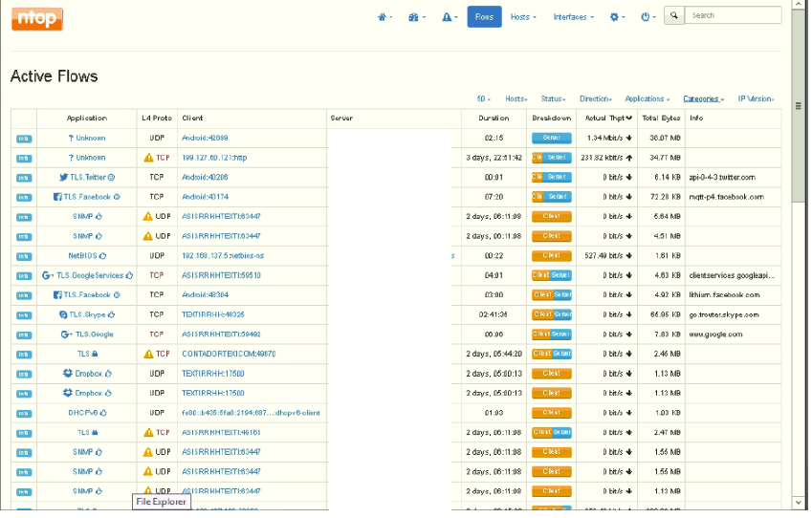Sort by Application column header

click(x=87, y=119)
